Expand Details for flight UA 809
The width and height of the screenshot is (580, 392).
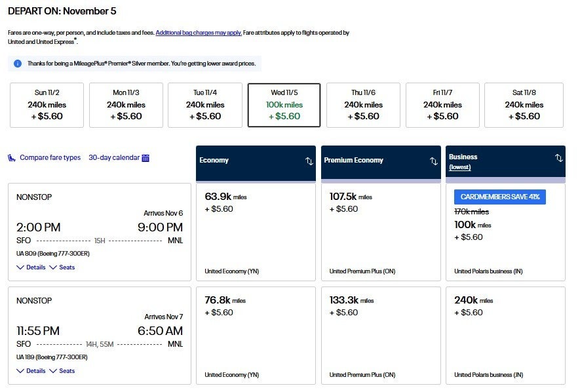tap(31, 267)
